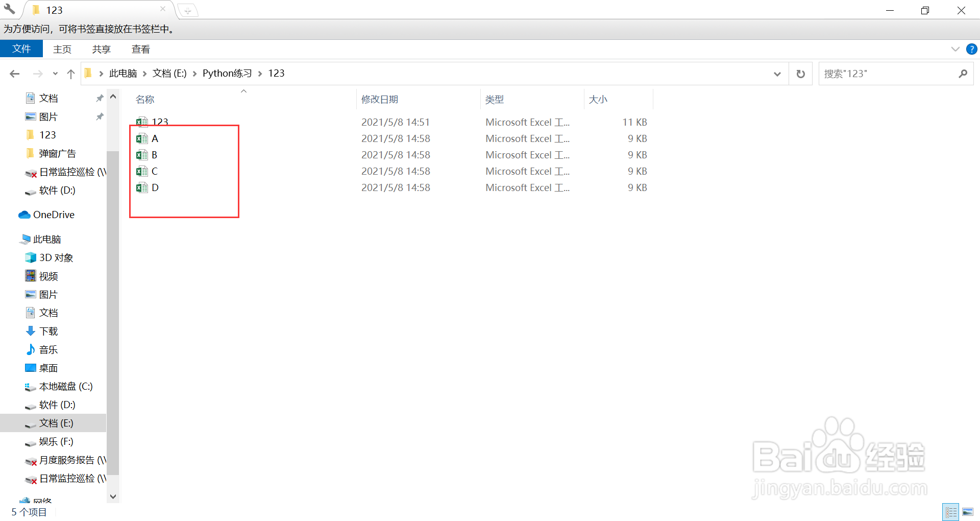
Task: Click the search "123" input field
Action: coord(888,74)
